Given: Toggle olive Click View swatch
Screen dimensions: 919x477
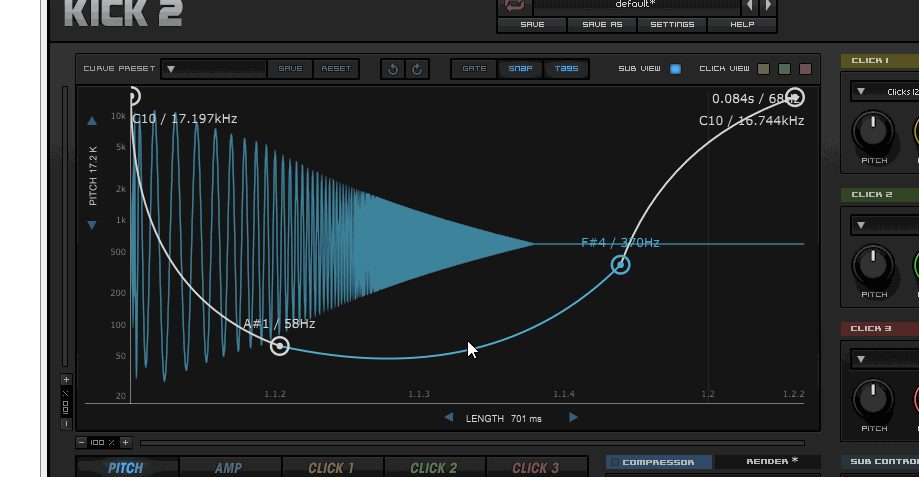Looking at the screenshot, I should 763,69.
